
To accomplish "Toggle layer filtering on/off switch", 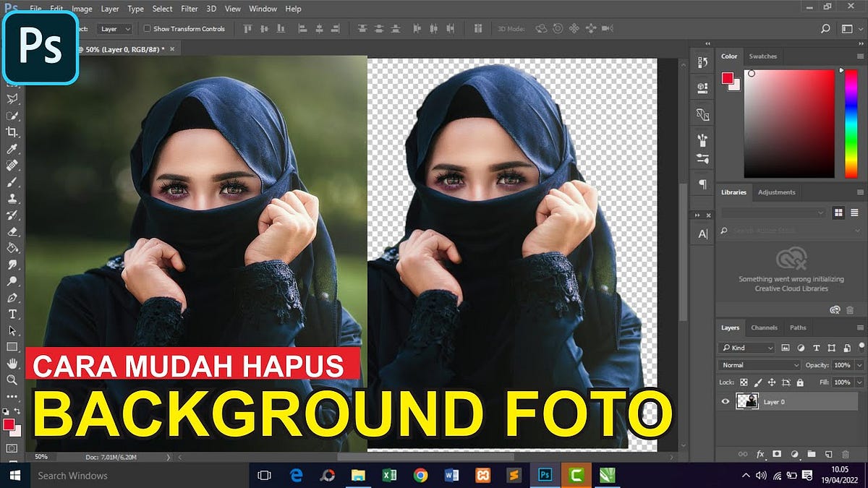I will pos(861,348).
